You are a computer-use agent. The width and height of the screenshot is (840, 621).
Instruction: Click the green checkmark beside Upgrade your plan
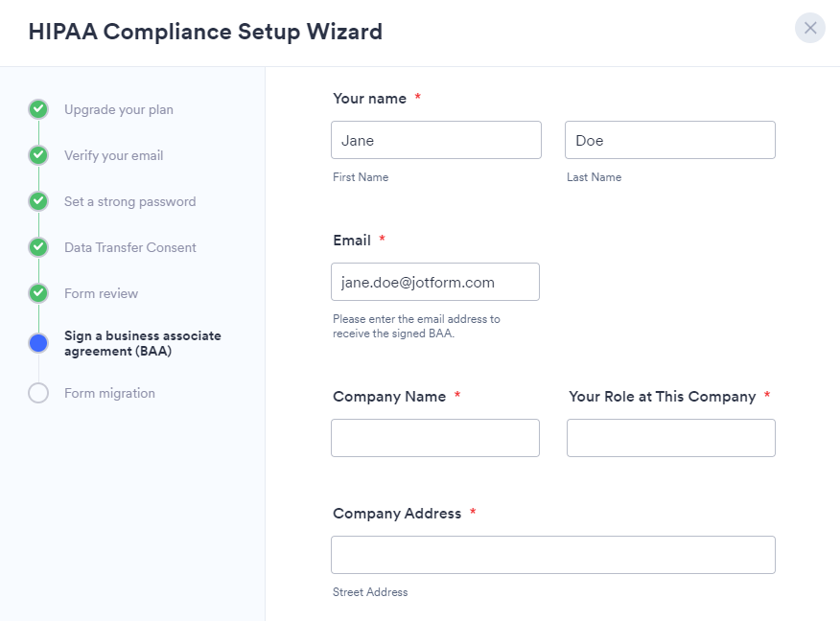(38, 109)
